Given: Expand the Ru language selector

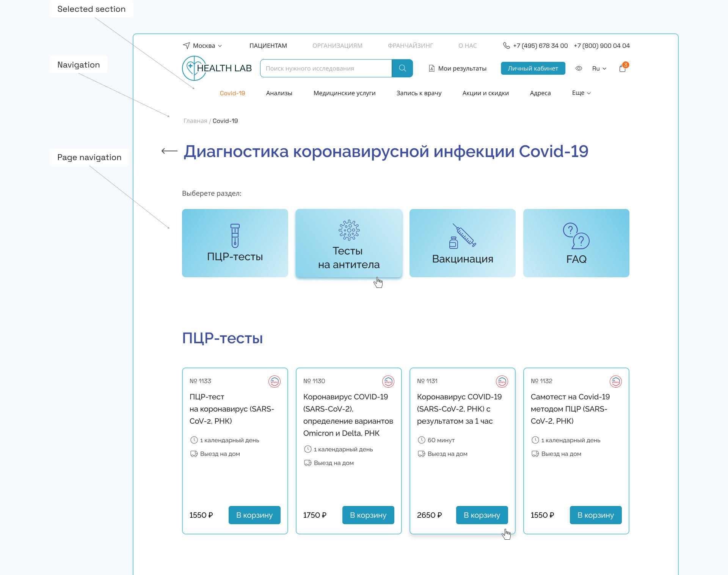Looking at the screenshot, I should [x=599, y=68].
